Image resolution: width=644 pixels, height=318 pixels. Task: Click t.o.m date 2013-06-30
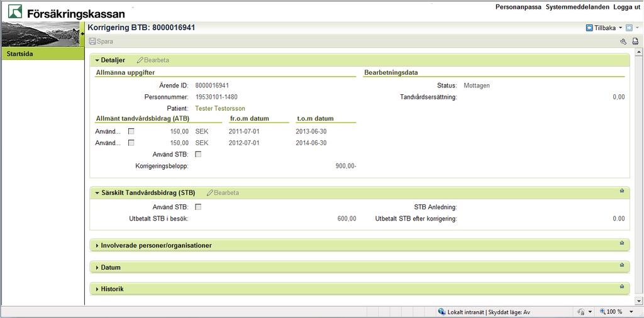(x=311, y=131)
